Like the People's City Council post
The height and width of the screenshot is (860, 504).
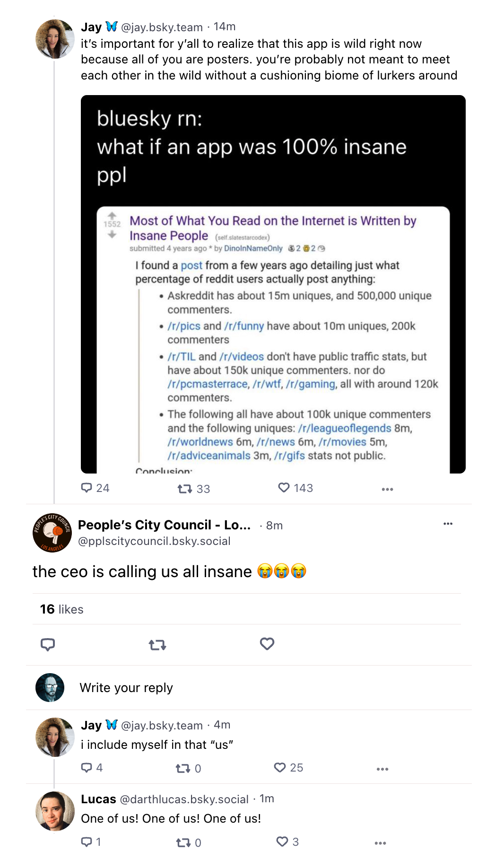pyautogui.click(x=267, y=644)
